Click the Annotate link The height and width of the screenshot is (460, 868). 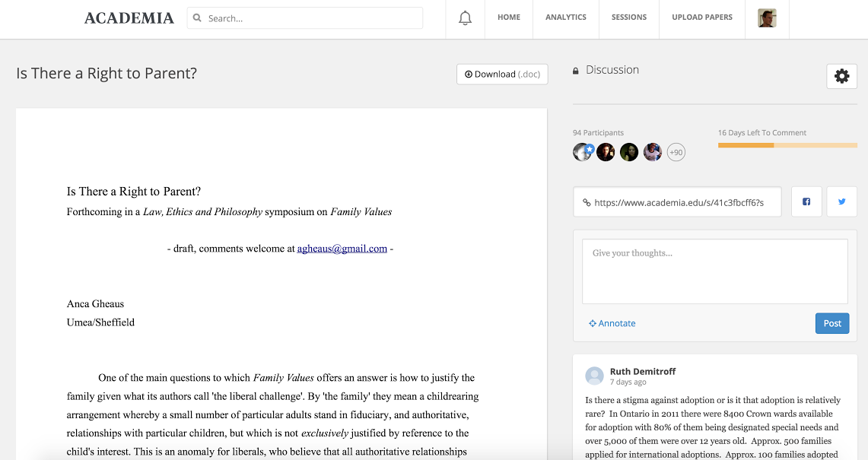pos(612,323)
